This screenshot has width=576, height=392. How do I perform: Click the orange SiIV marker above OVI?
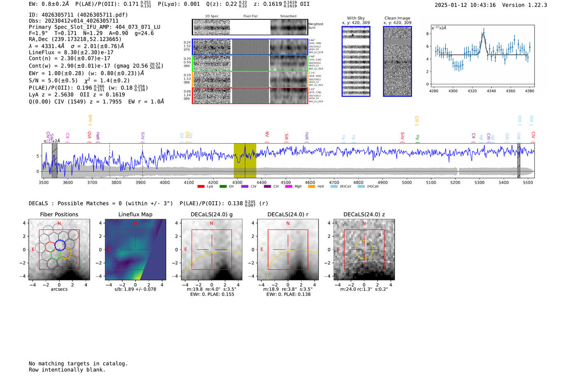pos(90,121)
